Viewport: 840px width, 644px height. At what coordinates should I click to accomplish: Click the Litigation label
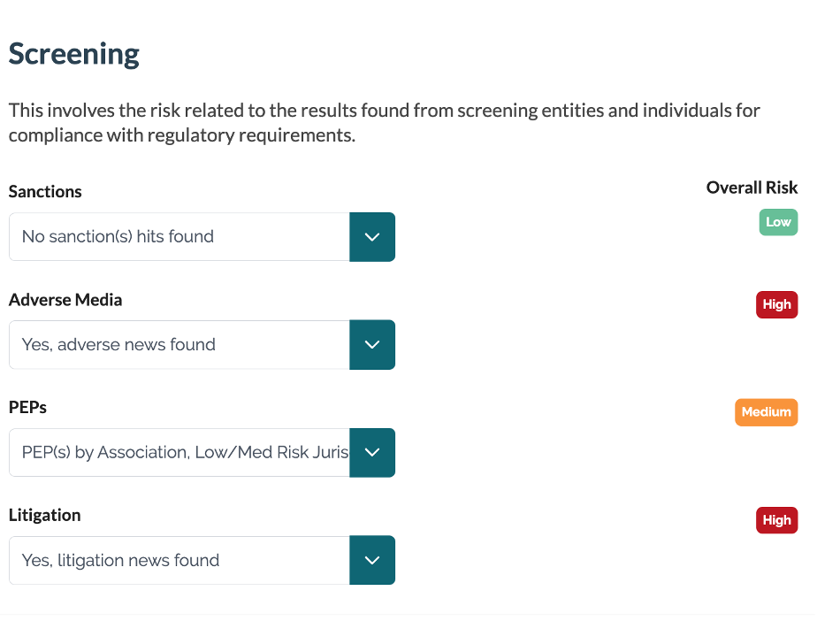click(44, 515)
